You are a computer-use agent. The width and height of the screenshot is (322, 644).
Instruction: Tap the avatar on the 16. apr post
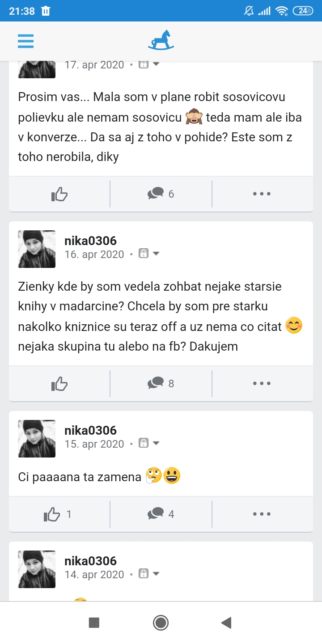[x=37, y=249]
